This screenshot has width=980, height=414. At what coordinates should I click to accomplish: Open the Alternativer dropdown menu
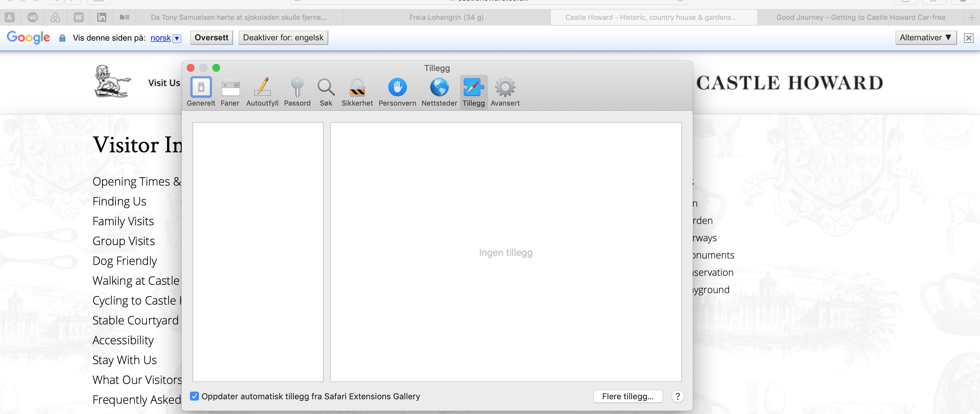click(x=926, y=38)
